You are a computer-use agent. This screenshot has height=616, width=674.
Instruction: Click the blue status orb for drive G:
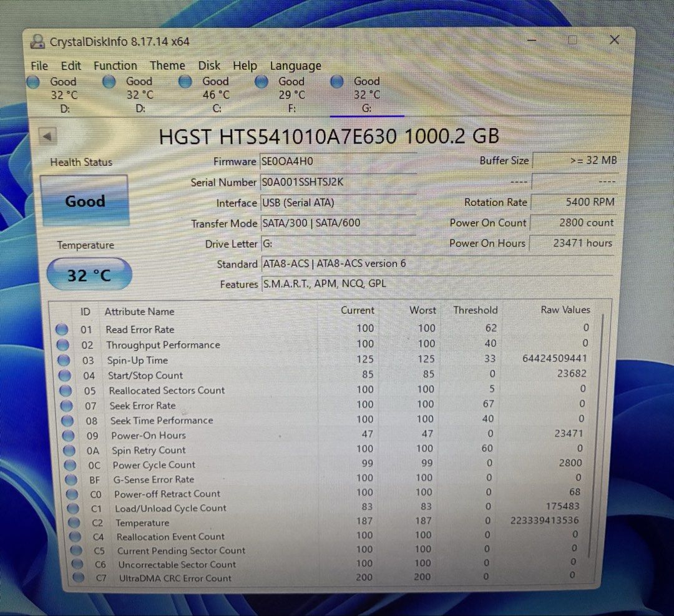coord(337,81)
